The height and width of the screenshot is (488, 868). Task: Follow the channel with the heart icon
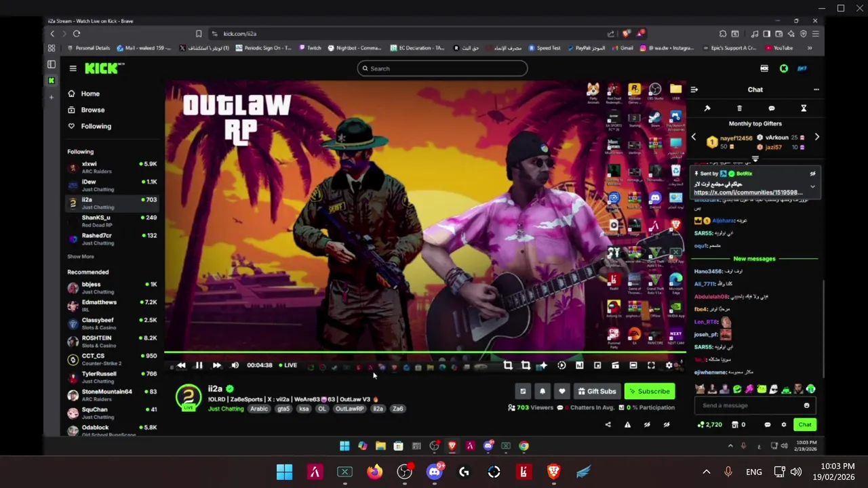[561, 391]
